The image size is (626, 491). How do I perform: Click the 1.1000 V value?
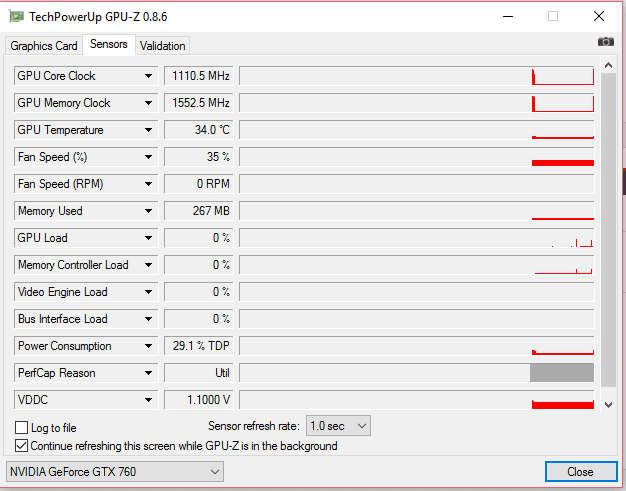tap(198, 400)
